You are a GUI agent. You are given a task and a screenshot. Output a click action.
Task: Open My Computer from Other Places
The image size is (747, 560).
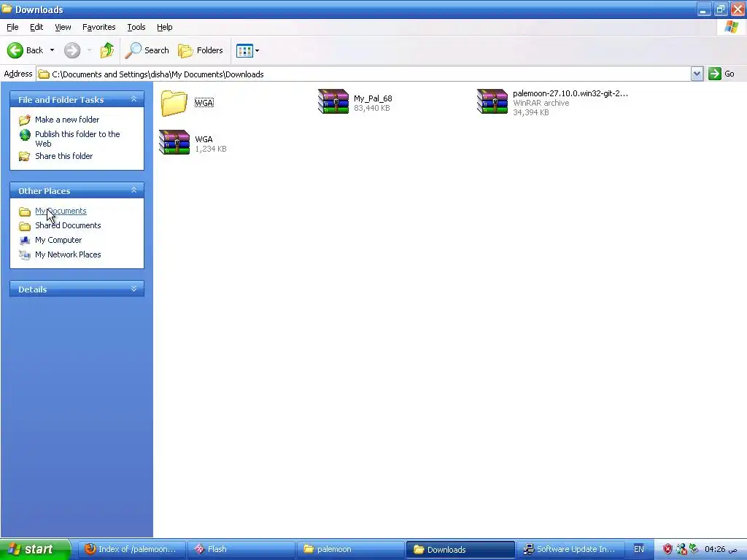click(58, 240)
